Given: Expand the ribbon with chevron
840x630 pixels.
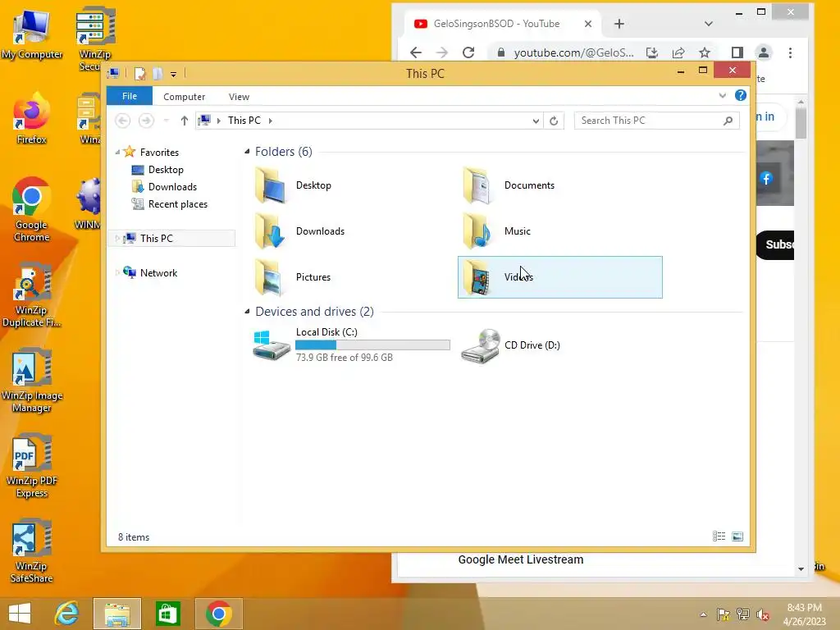Looking at the screenshot, I should [x=722, y=96].
